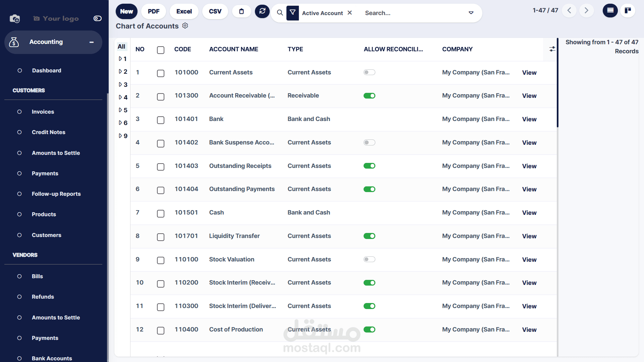
Task: Switch to list view icon
Action: pos(610,10)
